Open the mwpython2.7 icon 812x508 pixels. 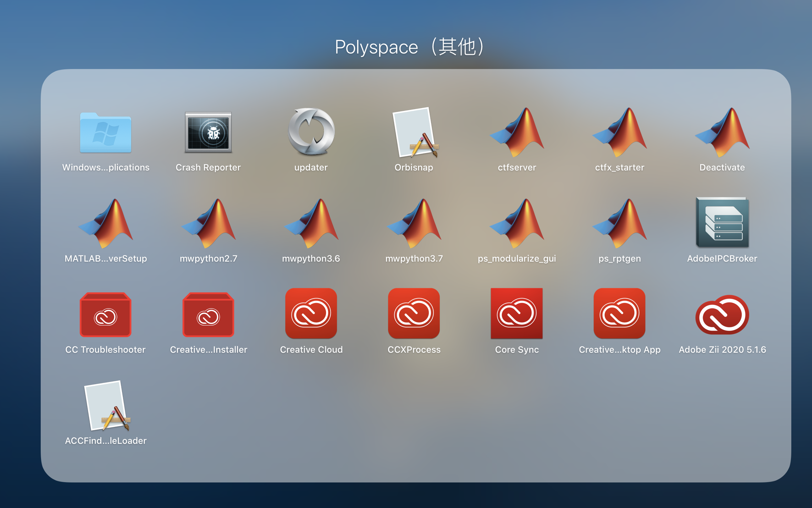click(208, 223)
